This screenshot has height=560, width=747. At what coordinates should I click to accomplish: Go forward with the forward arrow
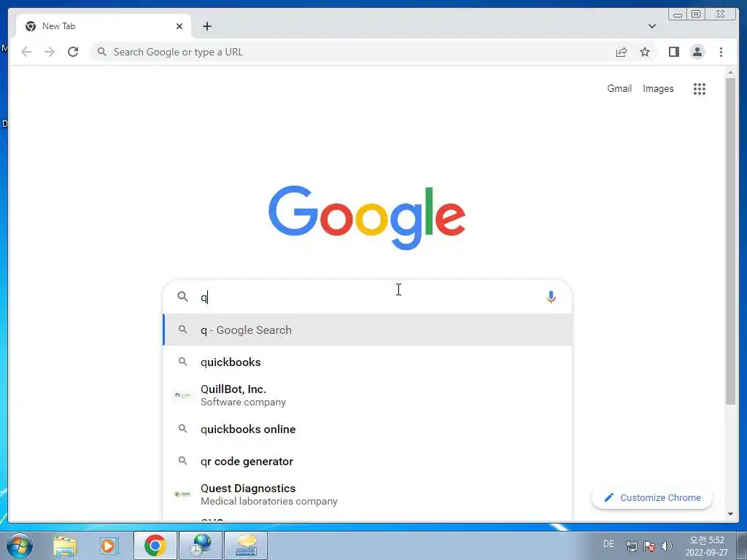tap(50, 52)
